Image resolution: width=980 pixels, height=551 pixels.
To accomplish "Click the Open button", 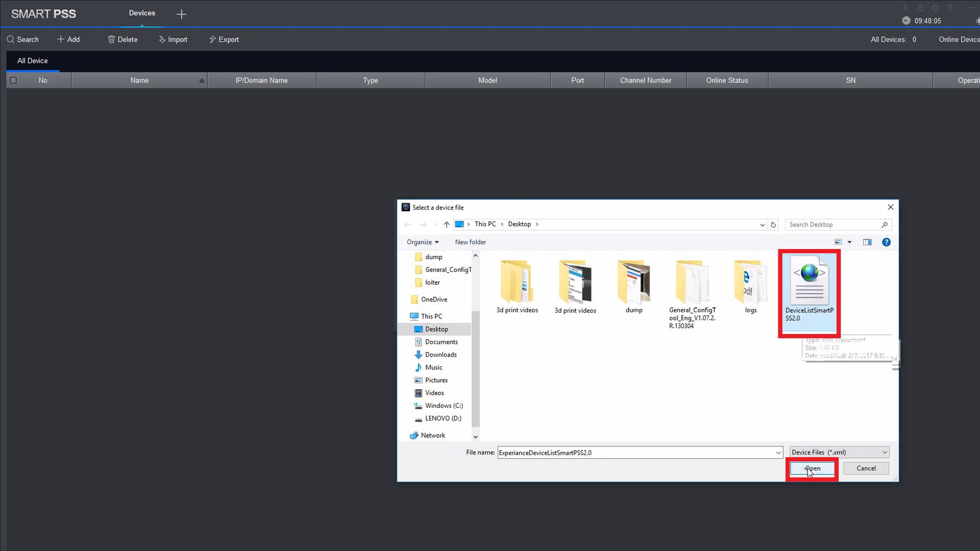I will (x=812, y=468).
